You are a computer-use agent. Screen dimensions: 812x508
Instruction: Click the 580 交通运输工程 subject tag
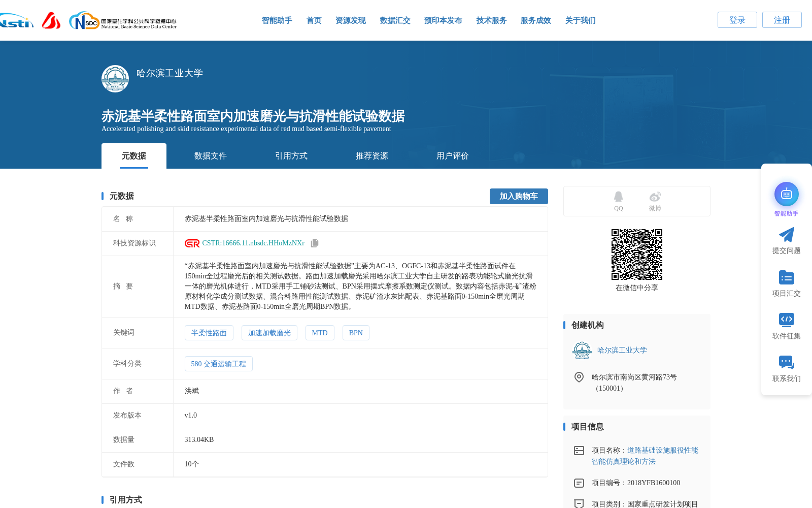tap(219, 364)
